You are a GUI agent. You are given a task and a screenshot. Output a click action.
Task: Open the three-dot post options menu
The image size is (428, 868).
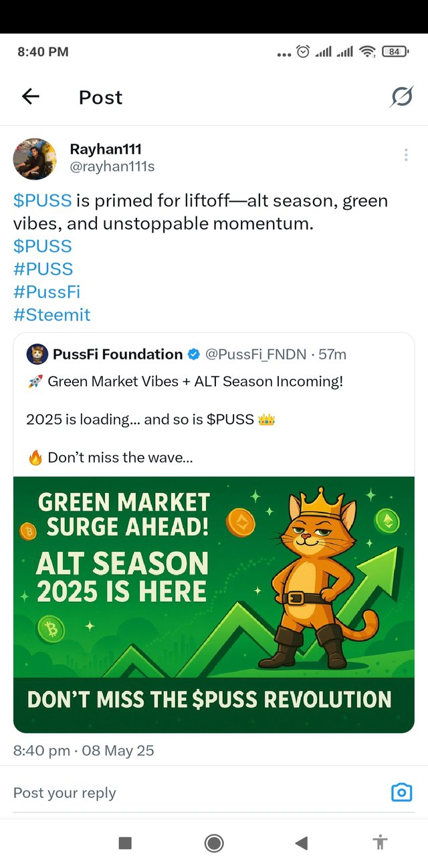tap(406, 155)
